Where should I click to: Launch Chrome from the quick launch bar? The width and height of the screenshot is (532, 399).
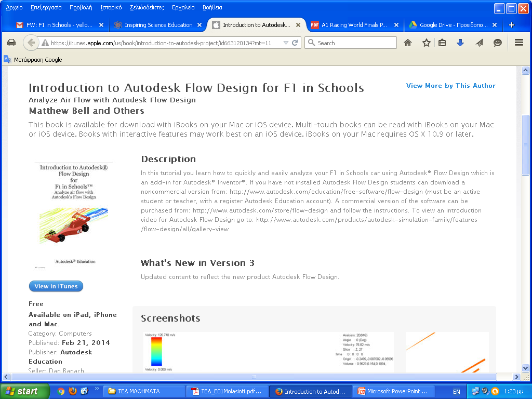click(x=61, y=391)
